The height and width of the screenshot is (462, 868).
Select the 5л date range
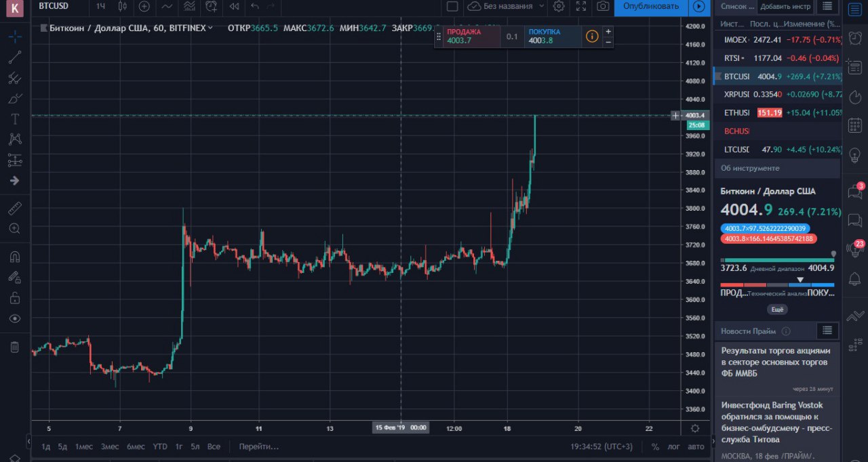point(195,446)
